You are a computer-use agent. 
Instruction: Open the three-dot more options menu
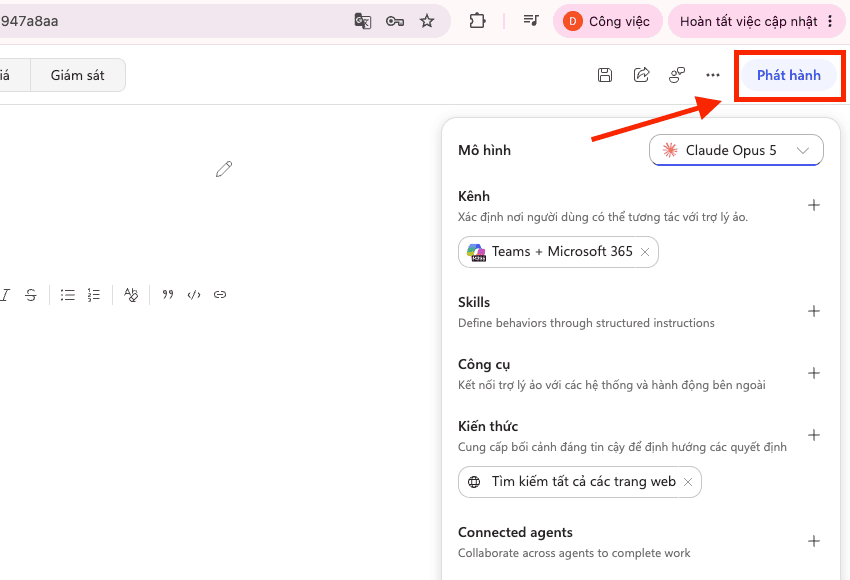tap(713, 75)
